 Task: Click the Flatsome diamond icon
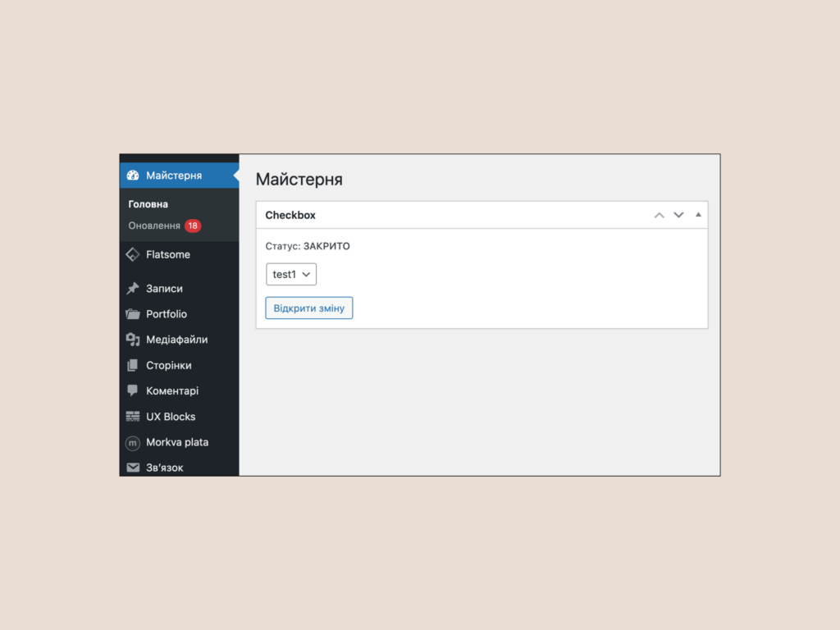click(132, 254)
